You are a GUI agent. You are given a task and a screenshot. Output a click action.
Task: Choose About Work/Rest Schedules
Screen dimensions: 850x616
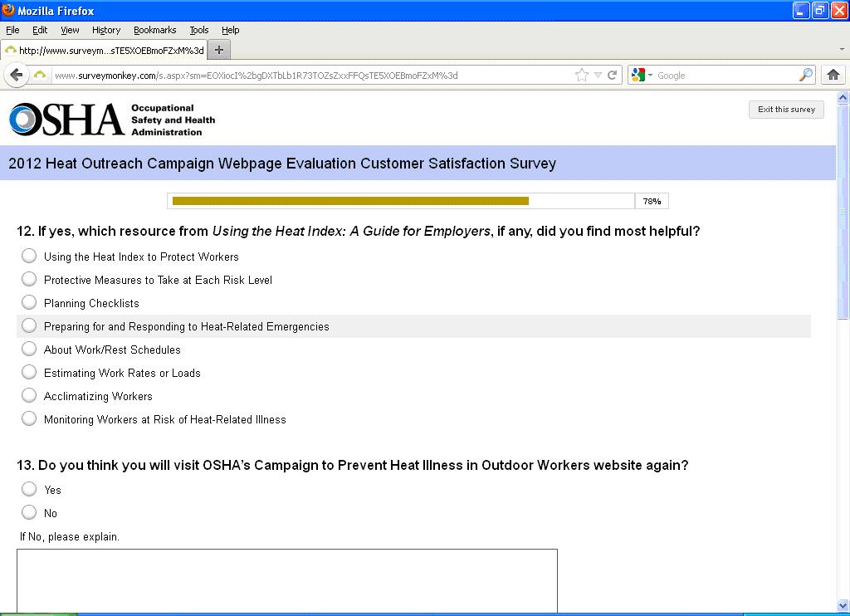(x=29, y=350)
